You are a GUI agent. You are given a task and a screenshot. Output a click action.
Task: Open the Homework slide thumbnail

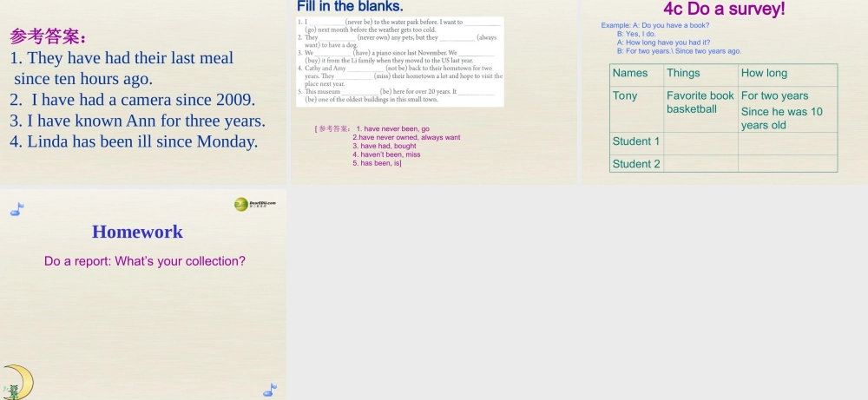[143, 293]
